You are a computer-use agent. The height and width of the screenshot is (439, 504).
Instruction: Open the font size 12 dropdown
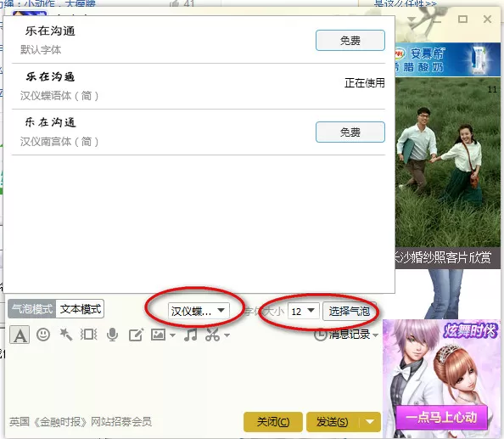point(304,311)
